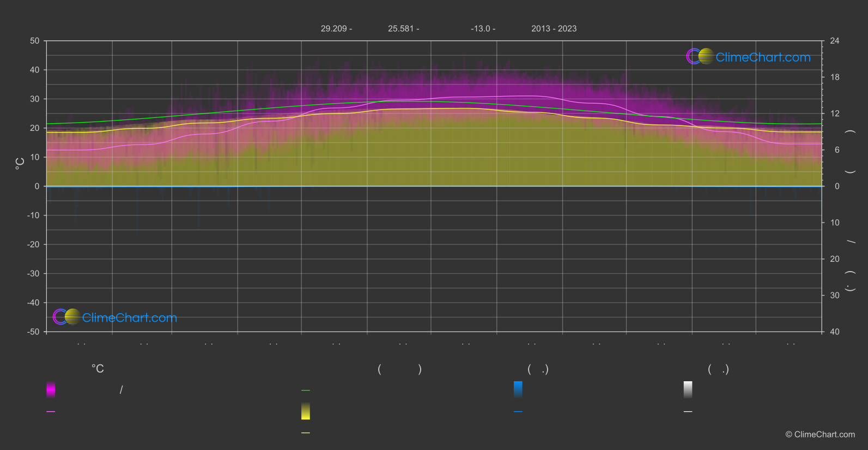Open the © ClimeChart.com copyright link
The width and height of the screenshot is (868, 450).
[x=820, y=435]
